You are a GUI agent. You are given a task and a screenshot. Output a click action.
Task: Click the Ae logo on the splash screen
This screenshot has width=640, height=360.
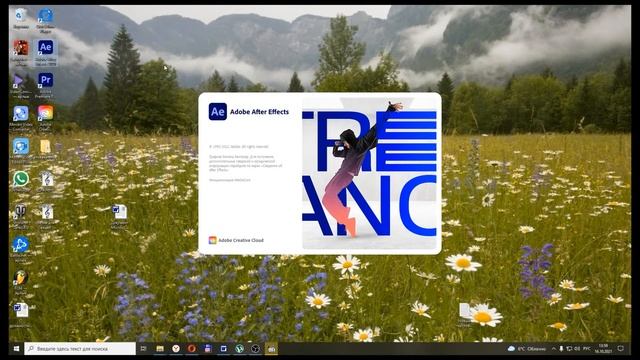218,111
